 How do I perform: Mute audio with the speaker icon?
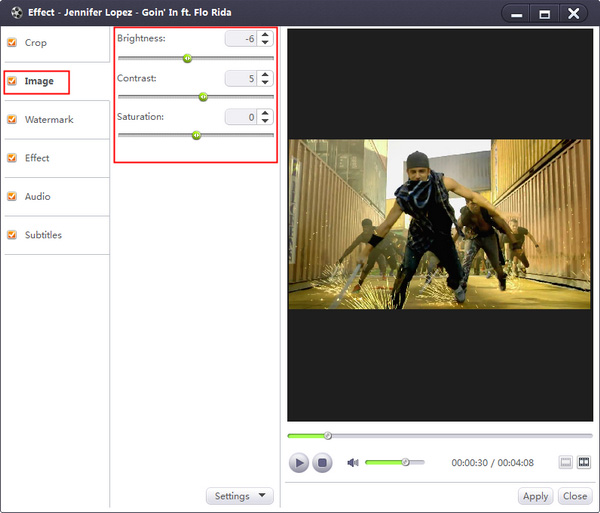pos(352,463)
